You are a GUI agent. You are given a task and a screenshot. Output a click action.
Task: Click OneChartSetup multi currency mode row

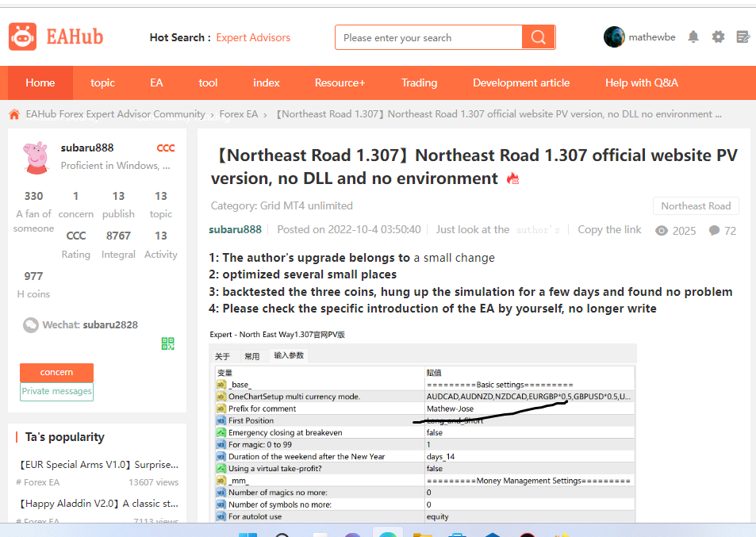pyautogui.click(x=424, y=397)
